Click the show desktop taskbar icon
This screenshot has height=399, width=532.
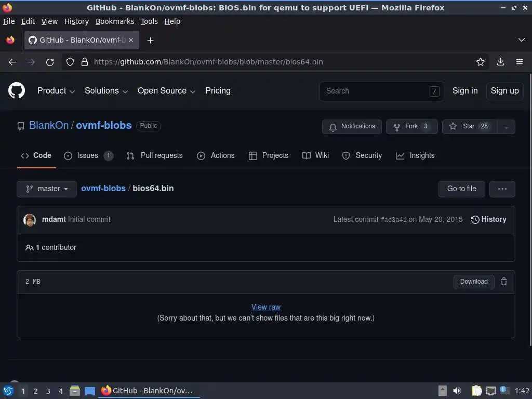[89, 391]
